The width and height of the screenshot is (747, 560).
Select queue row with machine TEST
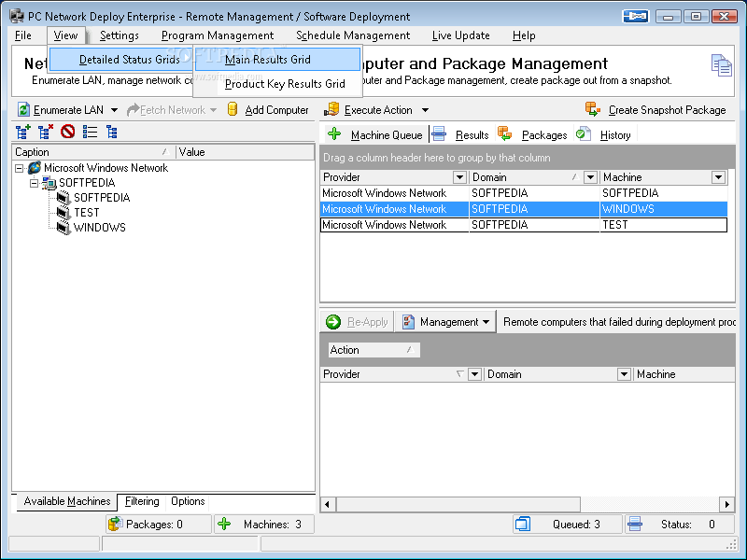point(524,225)
